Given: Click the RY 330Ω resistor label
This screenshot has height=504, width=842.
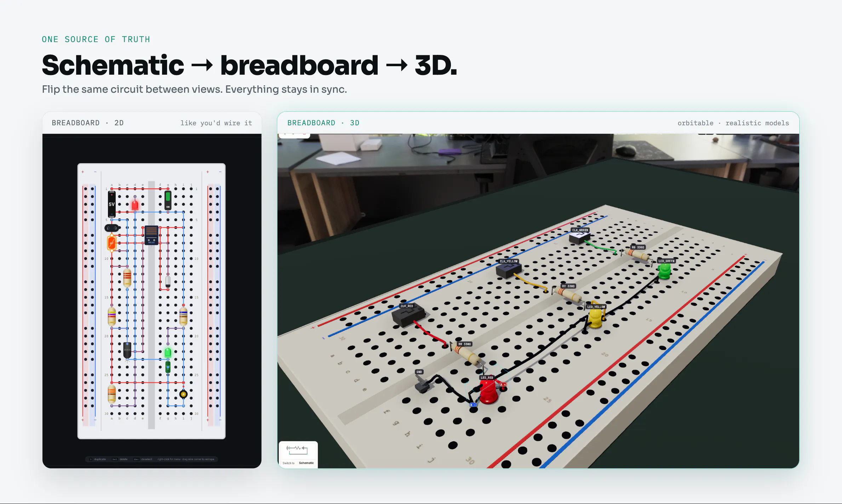Looking at the screenshot, I should (568, 286).
